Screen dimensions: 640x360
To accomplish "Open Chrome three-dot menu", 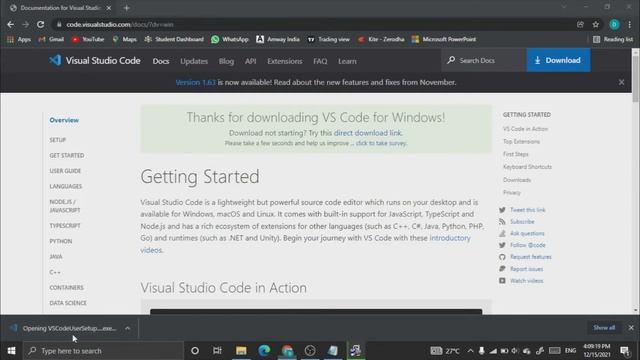I will pyautogui.click(x=629, y=24).
